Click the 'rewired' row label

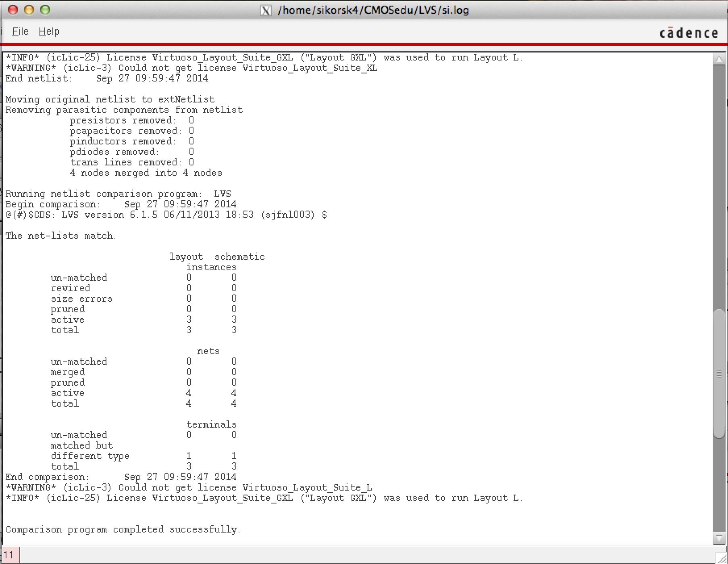coord(71,288)
